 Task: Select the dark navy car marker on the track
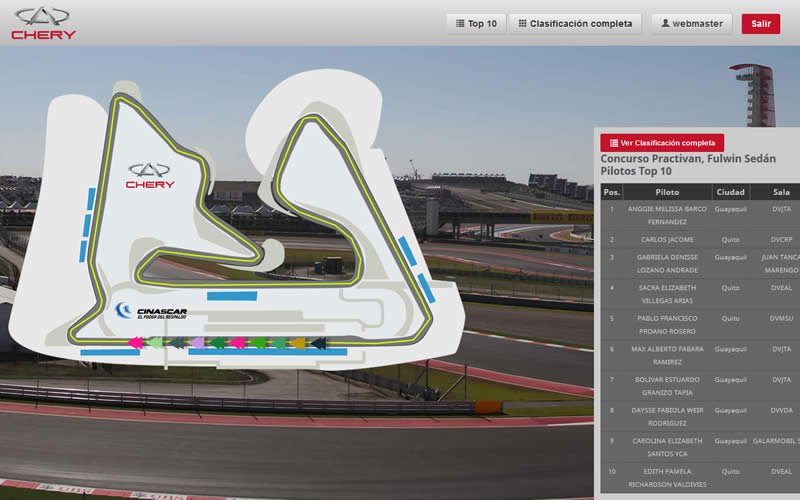318,343
